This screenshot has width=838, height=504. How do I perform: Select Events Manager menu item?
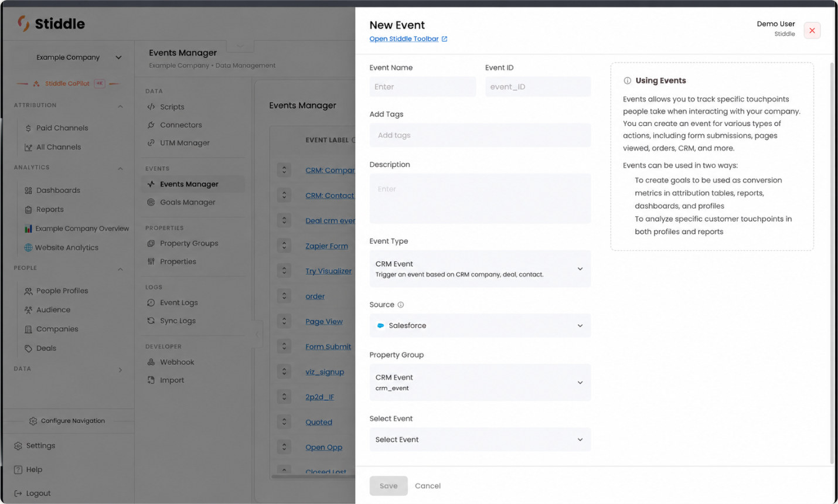coord(193,184)
